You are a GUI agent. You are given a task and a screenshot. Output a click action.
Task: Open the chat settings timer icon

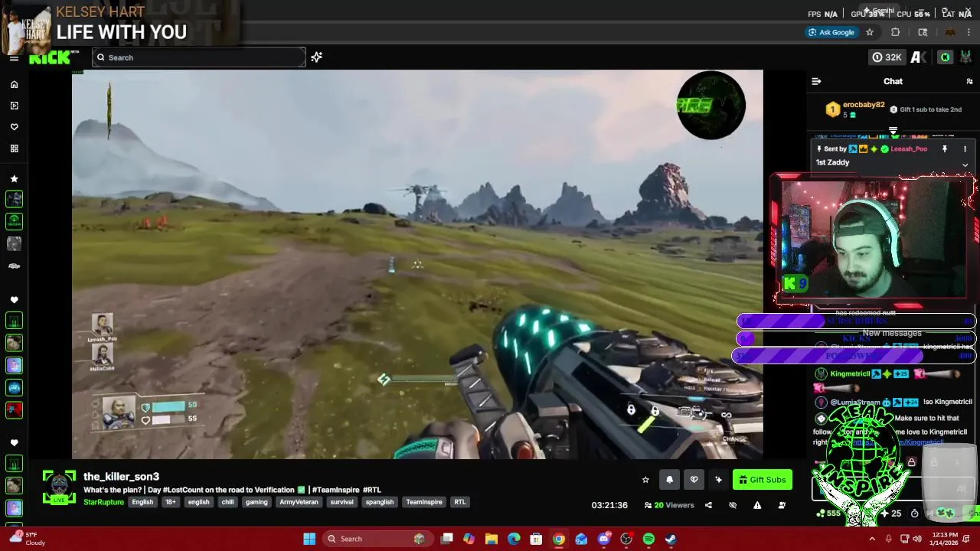(x=914, y=514)
